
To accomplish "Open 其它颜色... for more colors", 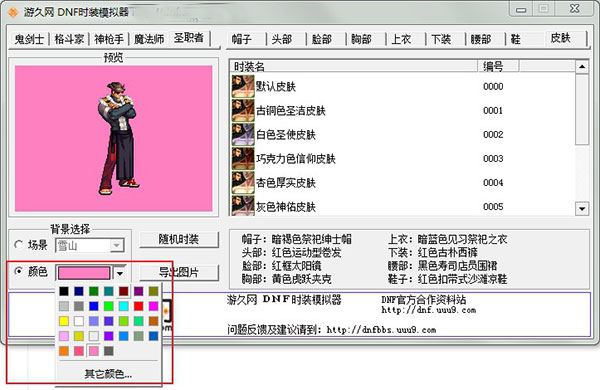I will pos(108,374).
